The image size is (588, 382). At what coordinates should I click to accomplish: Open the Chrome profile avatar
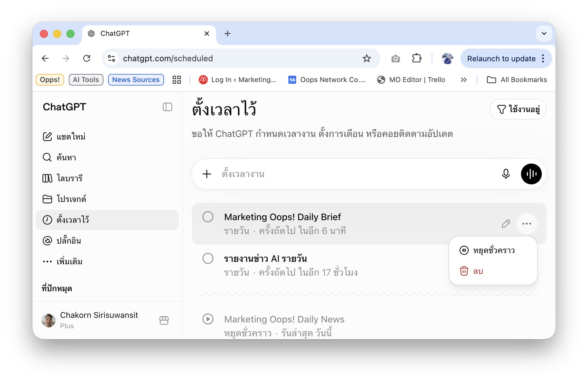[447, 58]
